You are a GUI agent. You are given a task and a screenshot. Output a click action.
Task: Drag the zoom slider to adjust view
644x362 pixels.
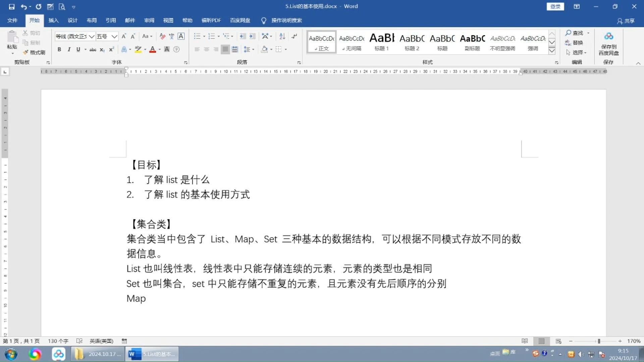599,341
